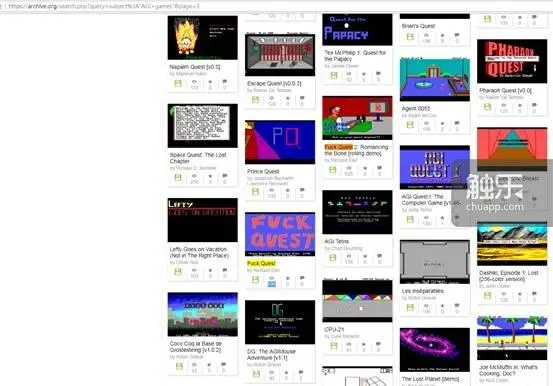This screenshot has height=386, width=553.
Task: Click the Joe McMuffin beach thumbnail
Action: point(512,338)
